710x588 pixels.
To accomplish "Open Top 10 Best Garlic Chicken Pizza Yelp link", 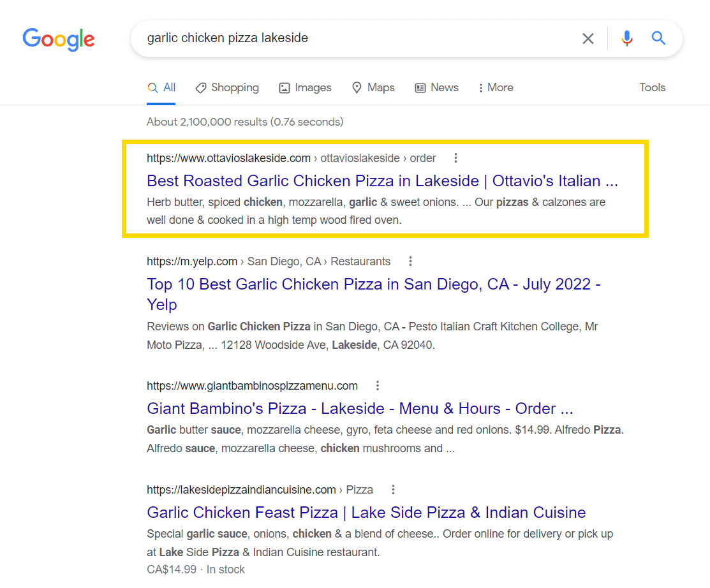I will [374, 294].
